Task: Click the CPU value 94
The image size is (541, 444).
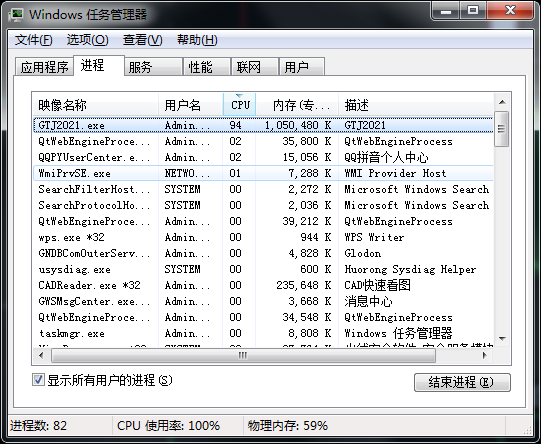Action: [235, 125]
